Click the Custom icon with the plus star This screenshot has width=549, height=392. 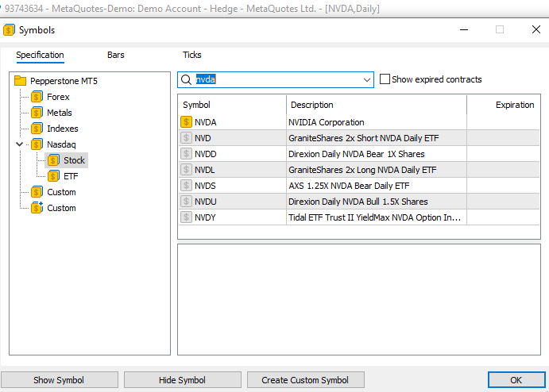[x=37, y=208]
